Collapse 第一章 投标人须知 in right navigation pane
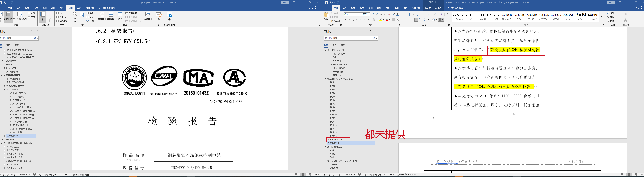The image size is (644, 177). tap(326, 50)
